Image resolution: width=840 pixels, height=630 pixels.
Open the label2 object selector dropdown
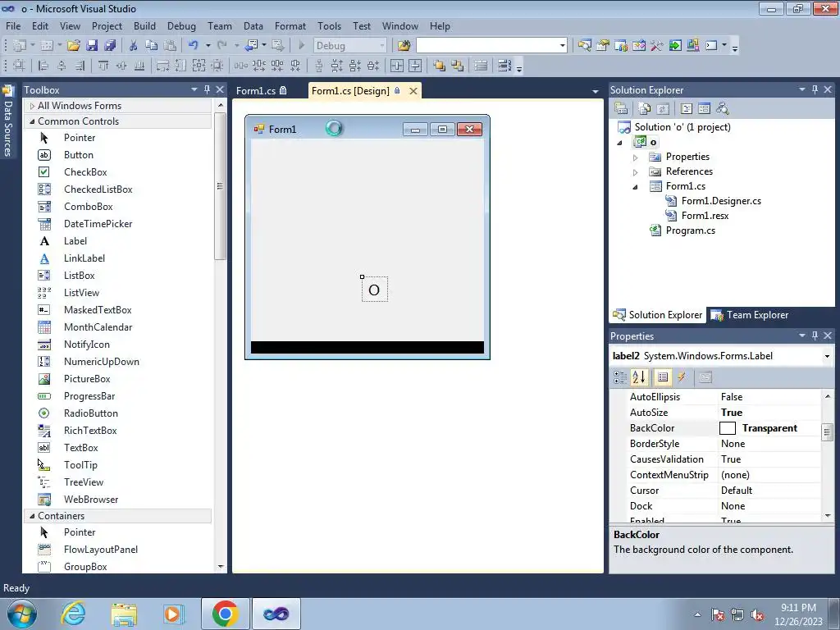click(827, 356)
